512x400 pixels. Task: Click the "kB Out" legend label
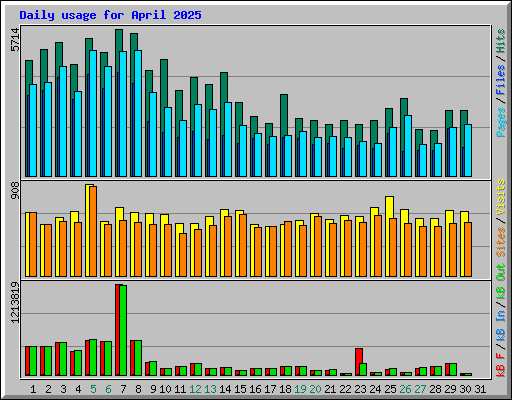pos(500,281)
